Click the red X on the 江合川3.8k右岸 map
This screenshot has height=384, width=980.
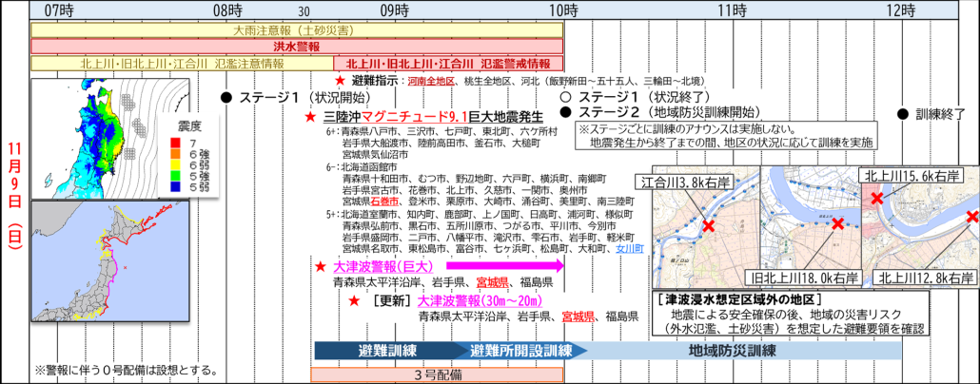708,226
